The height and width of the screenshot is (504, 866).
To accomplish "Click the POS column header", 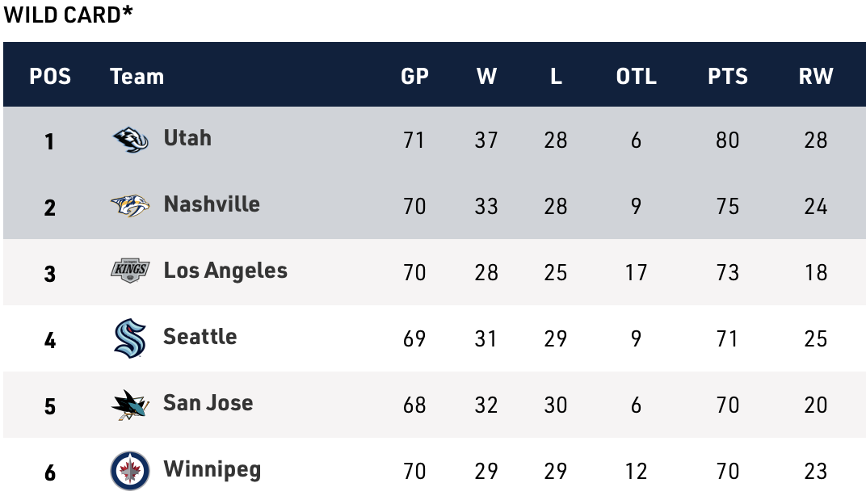I will pyautogui.click(x=50, y=77).
